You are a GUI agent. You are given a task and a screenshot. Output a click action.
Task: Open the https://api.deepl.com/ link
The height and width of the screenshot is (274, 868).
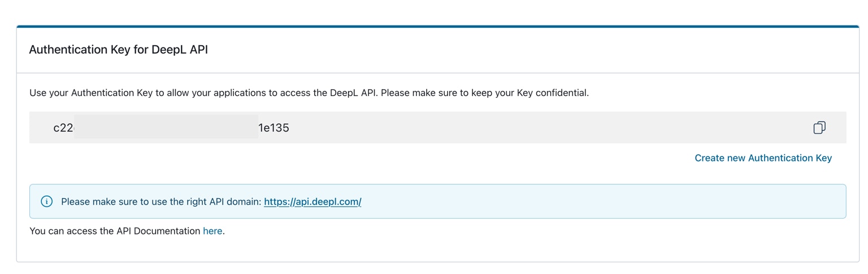point(313,202)
